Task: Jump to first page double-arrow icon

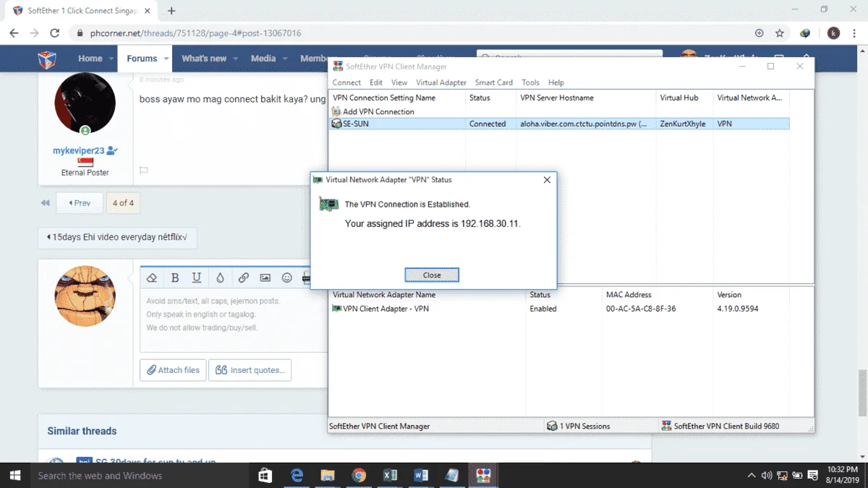Action: pos(46,203)
